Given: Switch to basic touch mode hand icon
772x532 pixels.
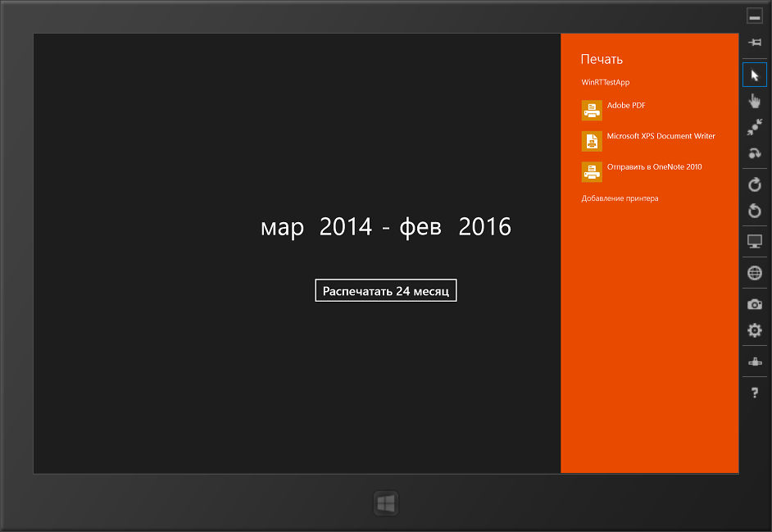Looking at the screenshot, I should pyautogui.click(x=754, y=101).
